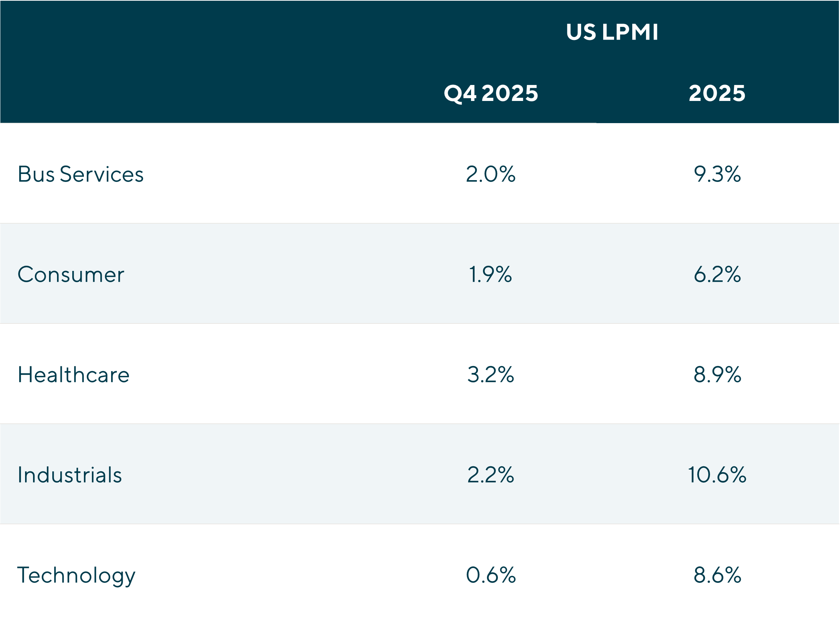Click the Consumer row label
The width and height of the screenshot is (840, 625).
coord(71,275)
